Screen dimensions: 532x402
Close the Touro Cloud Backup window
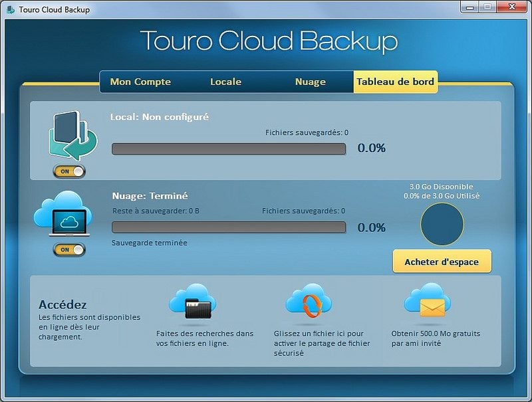click(x=511, y=7)
